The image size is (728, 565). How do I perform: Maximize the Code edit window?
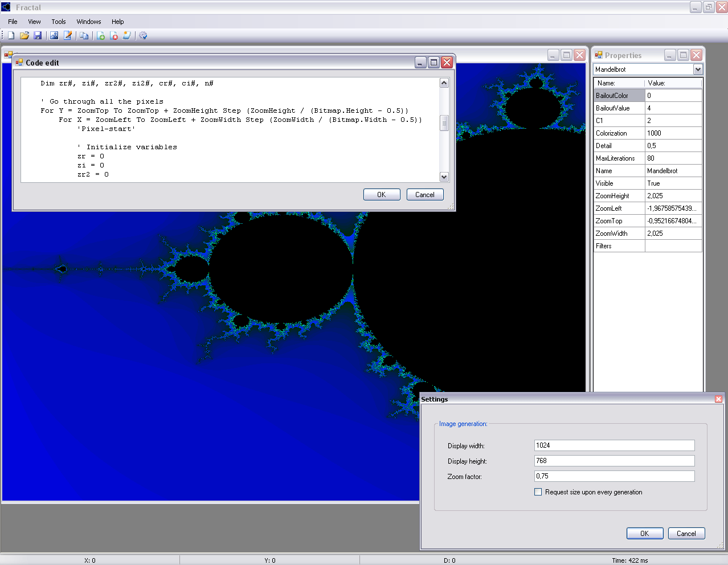(x=433, y=63)
